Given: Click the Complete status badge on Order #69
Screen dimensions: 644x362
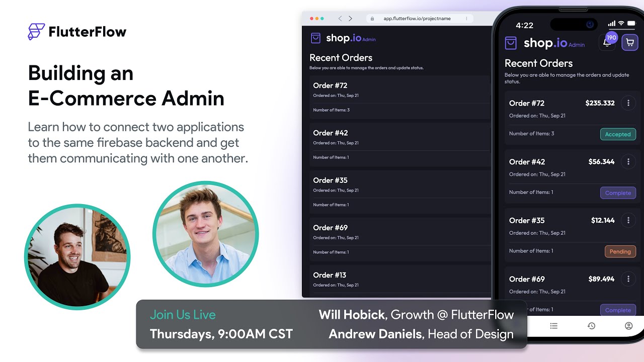Looking at the screenshot, I should coord(618,310).
